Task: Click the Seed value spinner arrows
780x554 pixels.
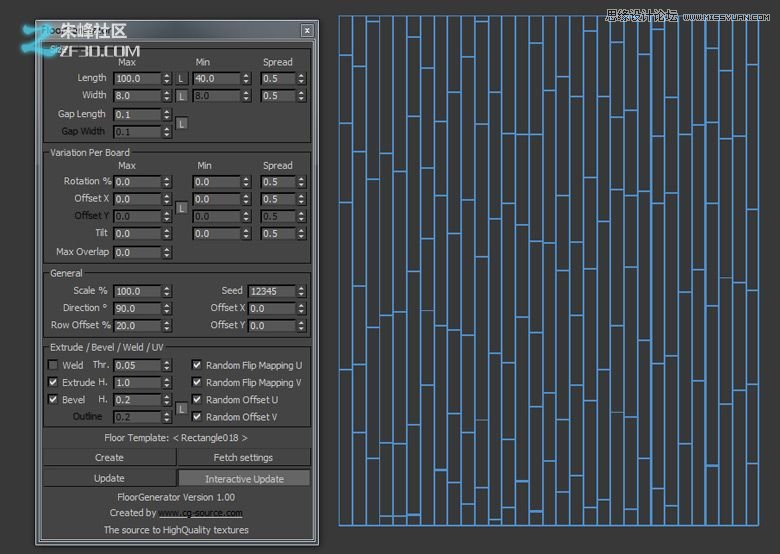Action: 302,291
